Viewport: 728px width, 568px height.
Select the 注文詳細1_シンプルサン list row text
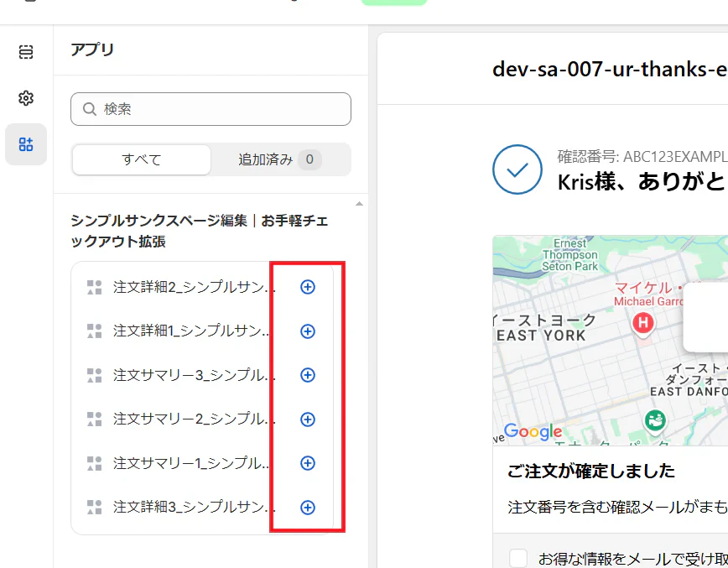point(191,331)
